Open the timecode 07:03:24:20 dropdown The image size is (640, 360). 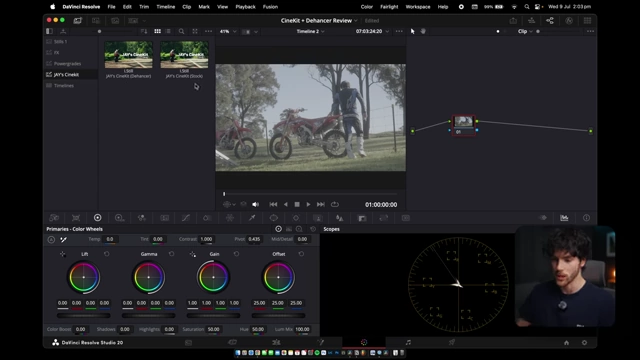coord(372,31)
